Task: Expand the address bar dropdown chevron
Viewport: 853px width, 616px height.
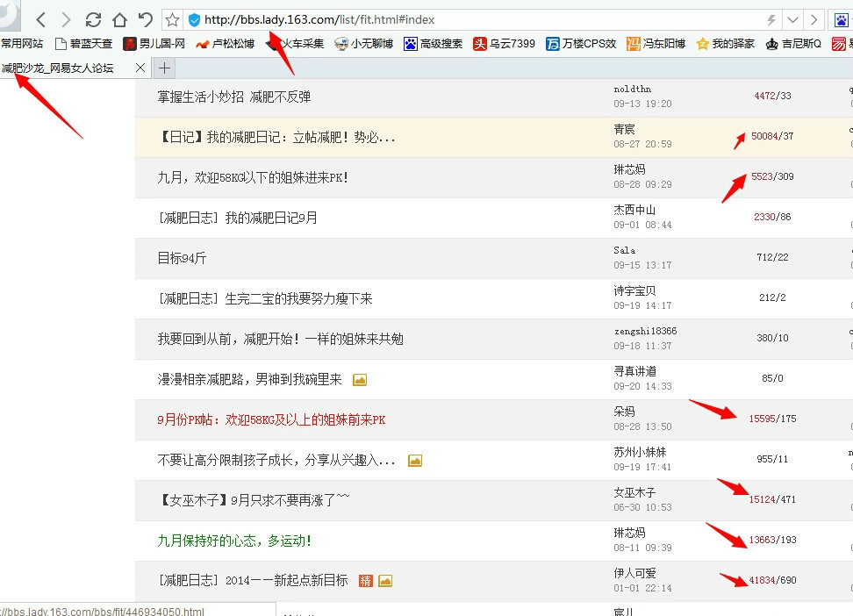Action: point(792,19)
